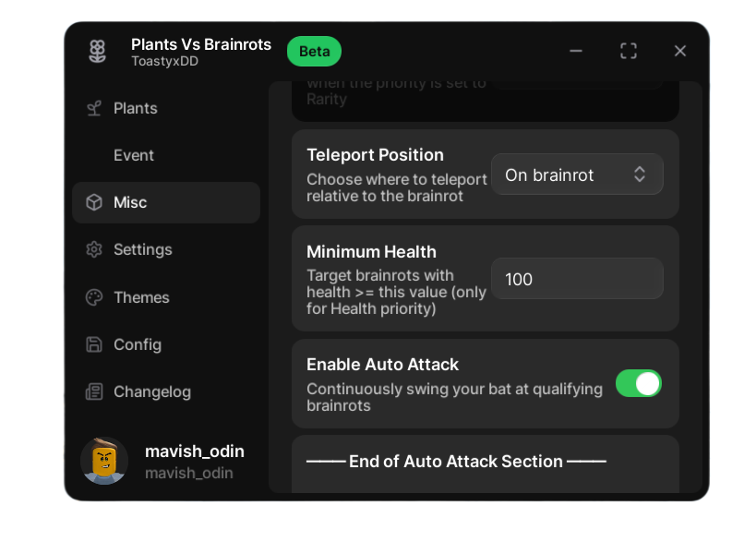This screenshot has width=756, height=554.
Task: Click the Changelog newspaper icon
Action: pyautogui.click(x=94, y=391)
